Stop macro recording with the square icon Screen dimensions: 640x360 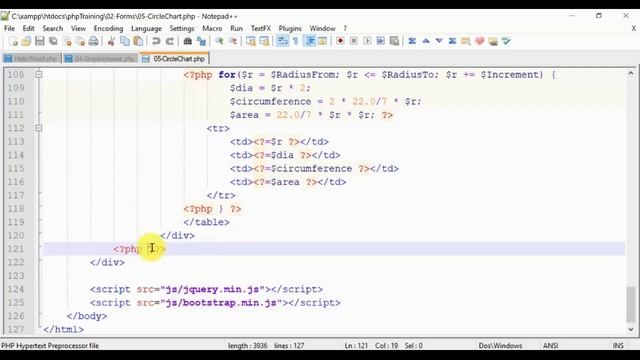[x=354, y=41]
